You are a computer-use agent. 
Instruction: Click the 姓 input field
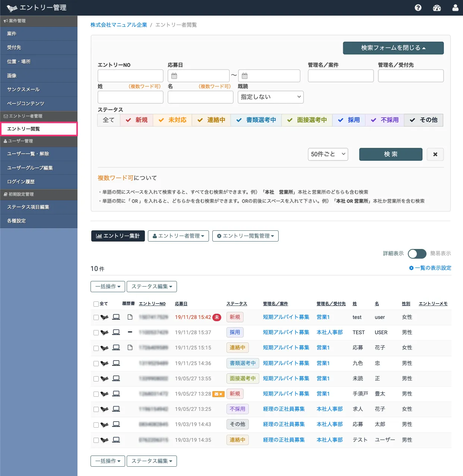[x=130, y=97]
